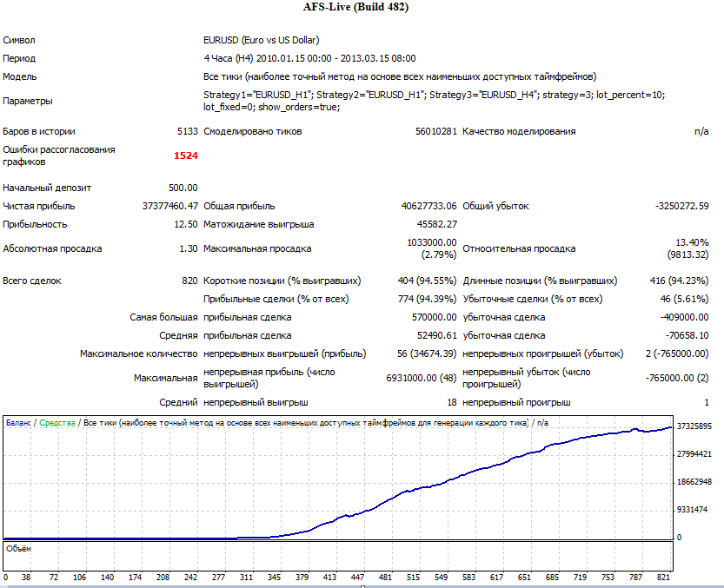Click the initial deposit value 500.00
The height and width of the screenshot is (588, 724).
click(183, 188)
